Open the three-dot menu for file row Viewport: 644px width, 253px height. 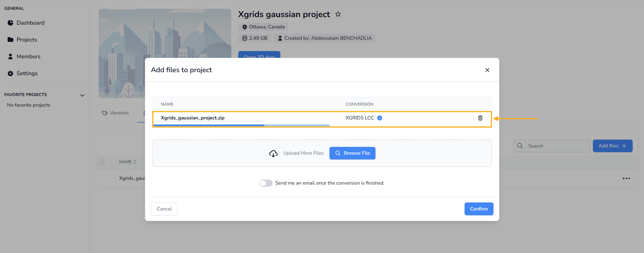pos(626,178)
